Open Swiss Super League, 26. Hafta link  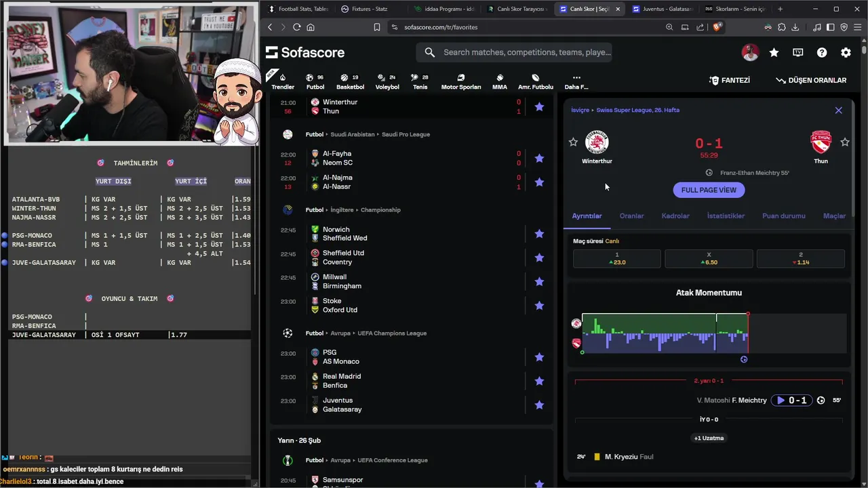637,110
